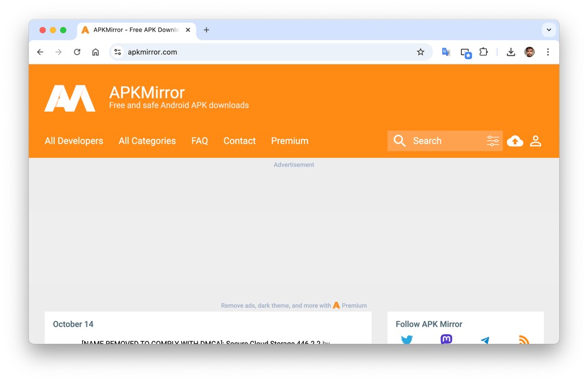Screen dimensions: 588x382
Task: Click Premium link under the advertisement
Action: pyautogui.click(x=354, y=305)
